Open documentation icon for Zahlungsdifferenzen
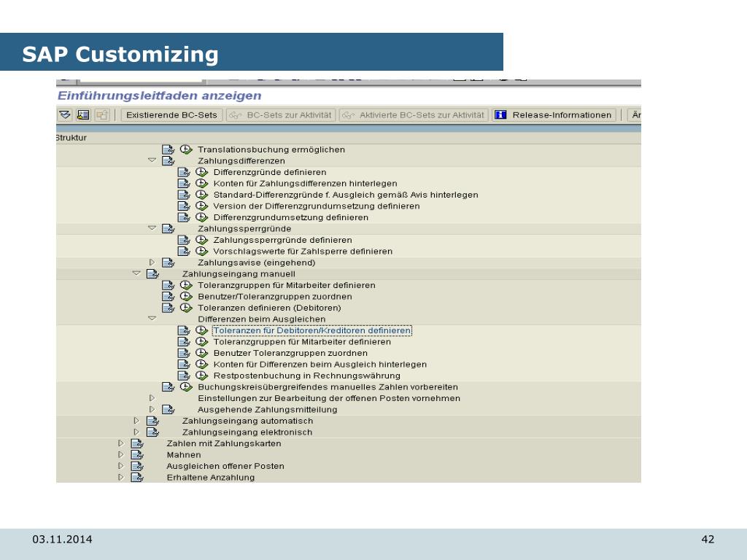This screenshot has width=747, height=560. [x=169, y=161]
